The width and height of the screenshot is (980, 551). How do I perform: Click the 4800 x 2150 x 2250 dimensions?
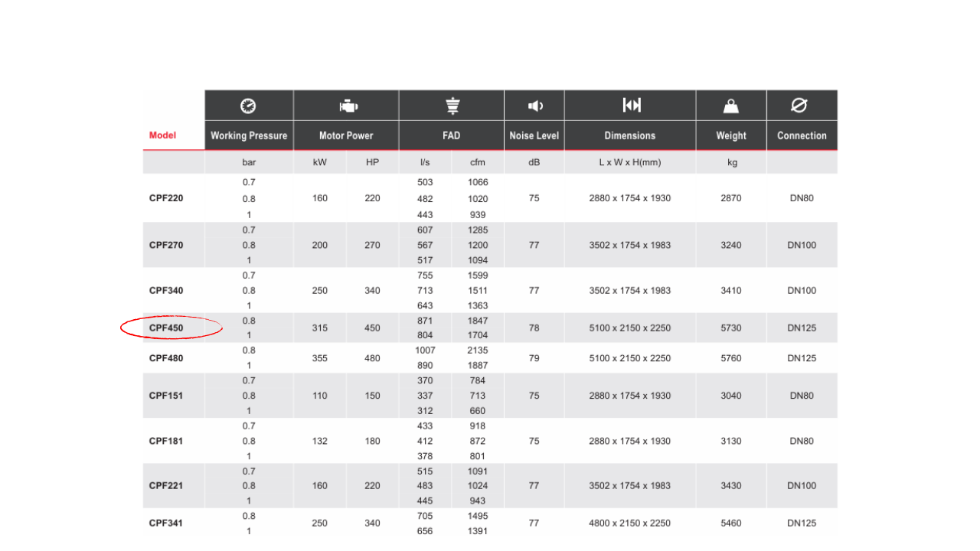(629, 523)
